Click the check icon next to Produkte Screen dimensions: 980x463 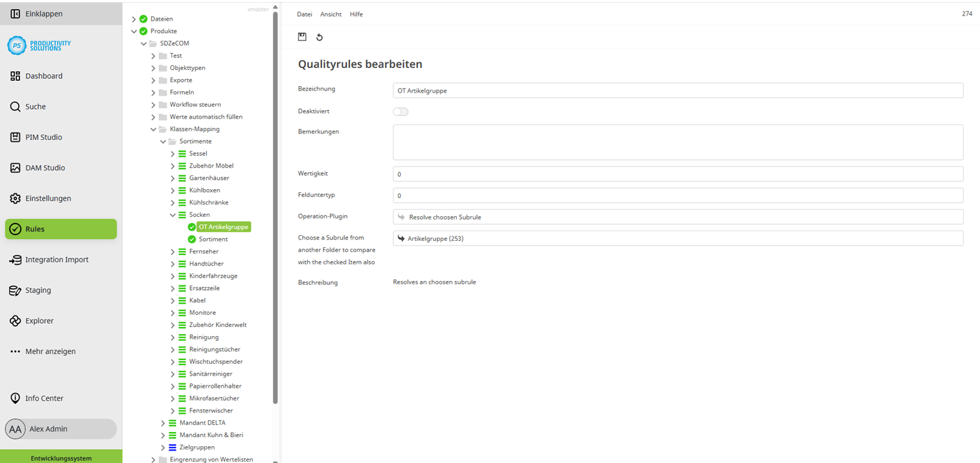coord(143,30)
